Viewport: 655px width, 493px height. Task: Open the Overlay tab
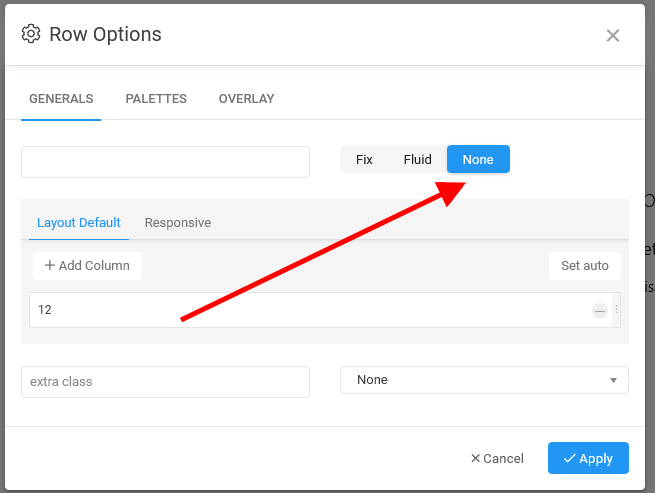tap(246, 99)
